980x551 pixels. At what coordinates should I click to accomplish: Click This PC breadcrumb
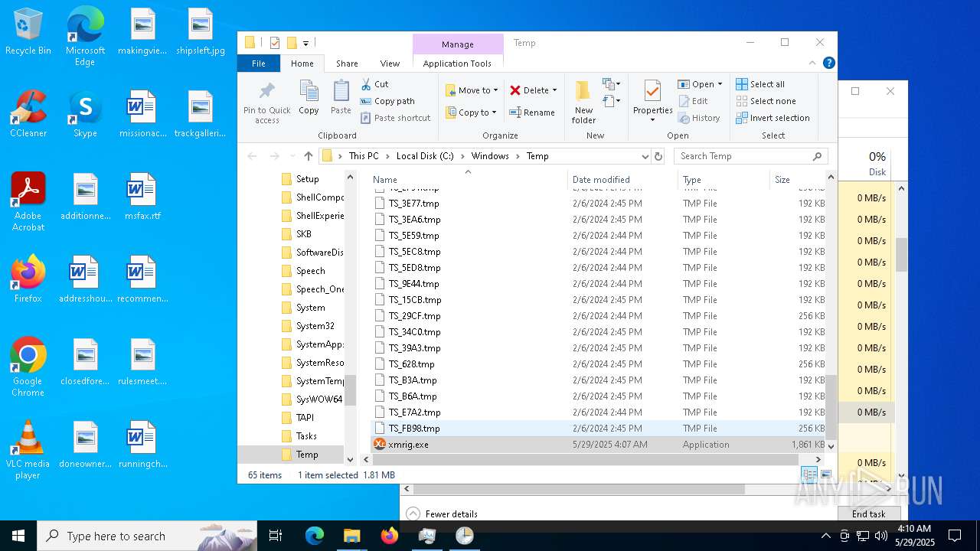[x=364, y=156]
